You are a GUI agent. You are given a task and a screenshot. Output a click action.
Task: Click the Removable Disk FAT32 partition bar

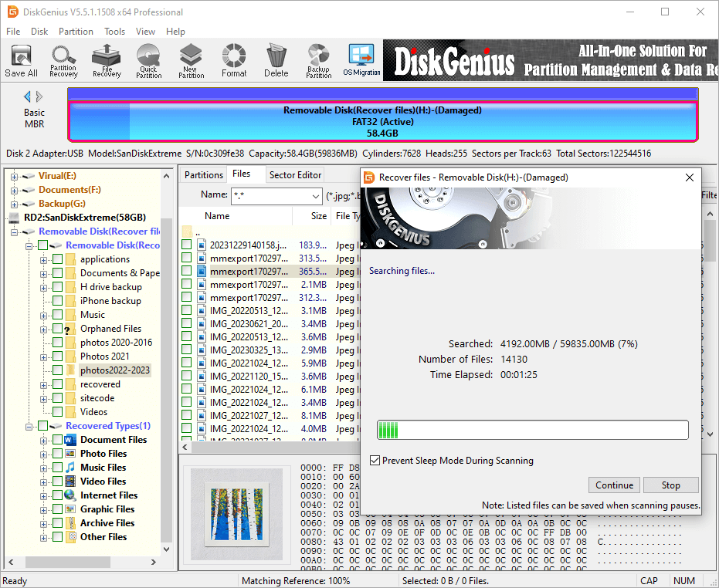(x=383, y=121)
